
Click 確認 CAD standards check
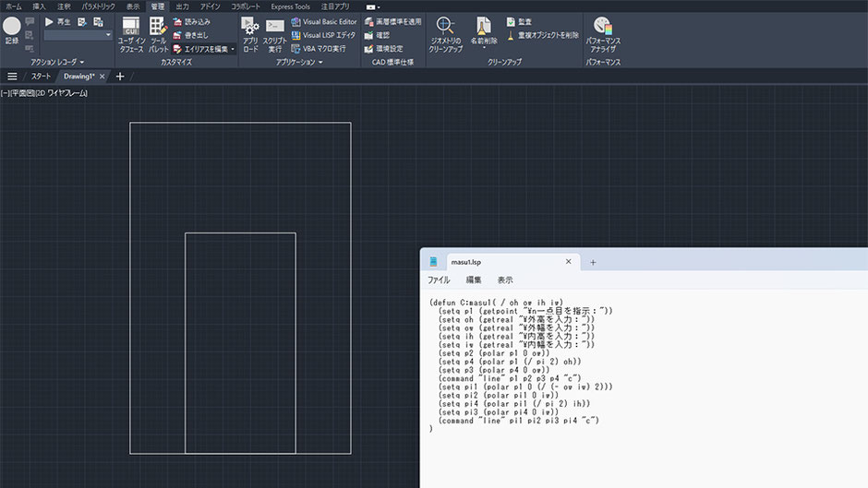(377, 35)
